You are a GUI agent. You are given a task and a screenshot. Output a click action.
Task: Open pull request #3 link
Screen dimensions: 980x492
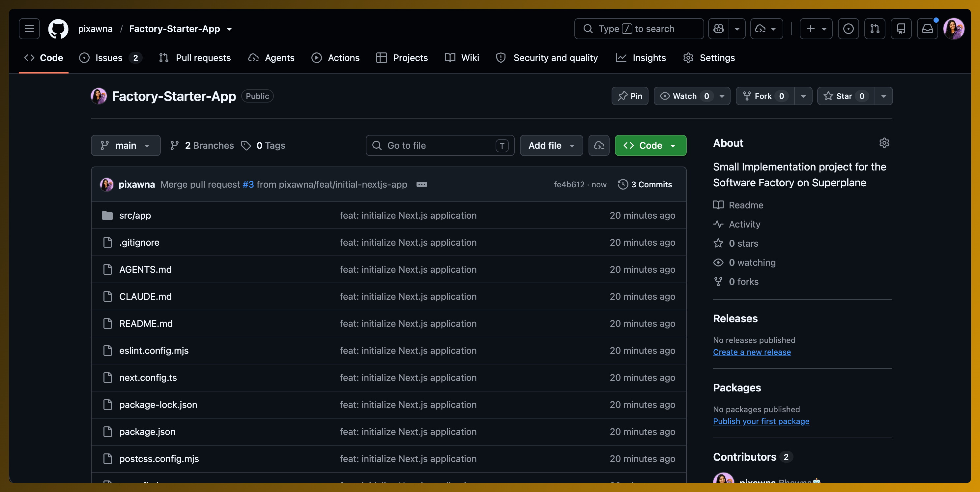[248, 184]
